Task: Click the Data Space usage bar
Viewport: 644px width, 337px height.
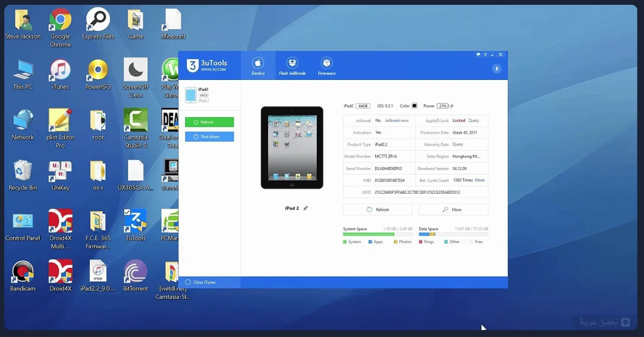Action: [453, 235]
